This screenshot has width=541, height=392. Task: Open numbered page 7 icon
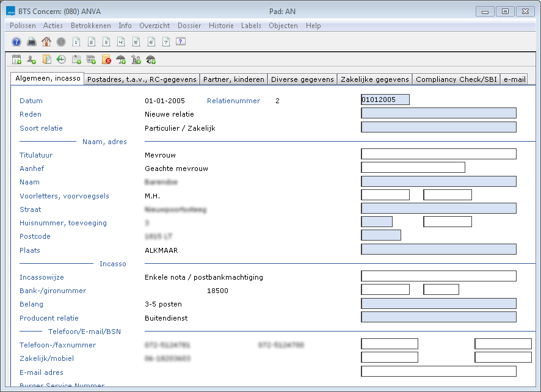(x=165, y=42)
